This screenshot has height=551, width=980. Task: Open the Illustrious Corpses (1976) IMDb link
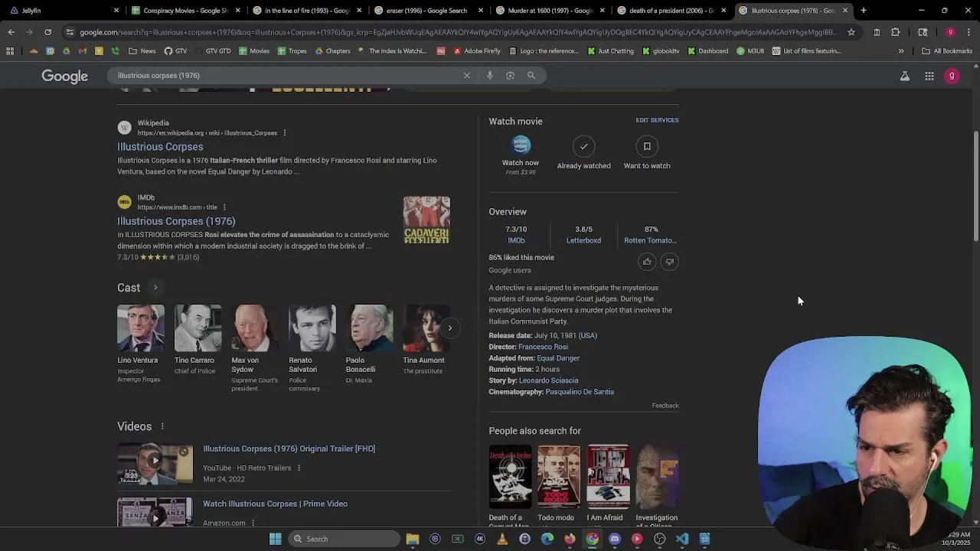[176, 221]
